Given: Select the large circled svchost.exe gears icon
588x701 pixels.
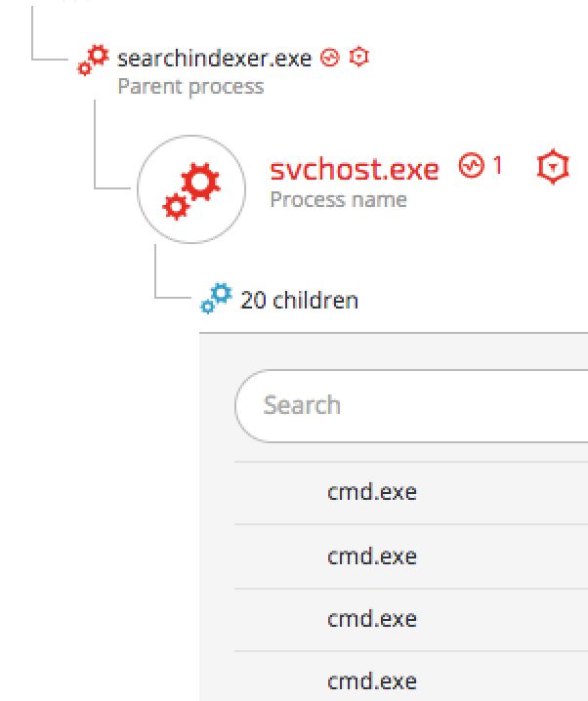Looking at the screenshot, I should [x=189, y=188].
